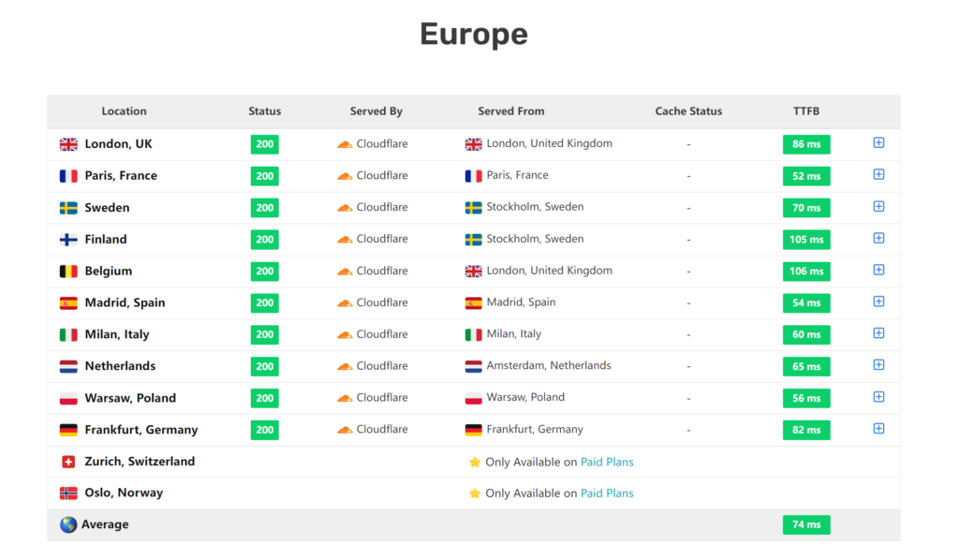Click the TTFB column header
The image size is (959, 560).
point(805,111)
